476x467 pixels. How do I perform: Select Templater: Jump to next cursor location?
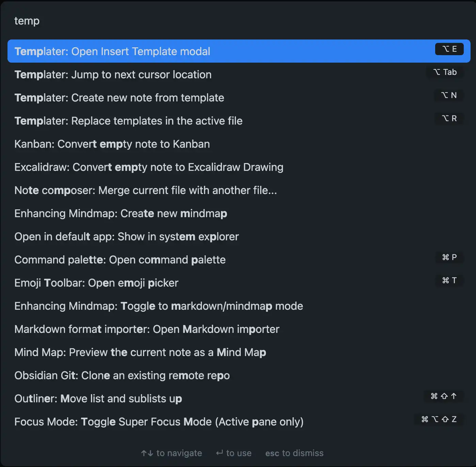pyautogui.click(x=113, y=75)
